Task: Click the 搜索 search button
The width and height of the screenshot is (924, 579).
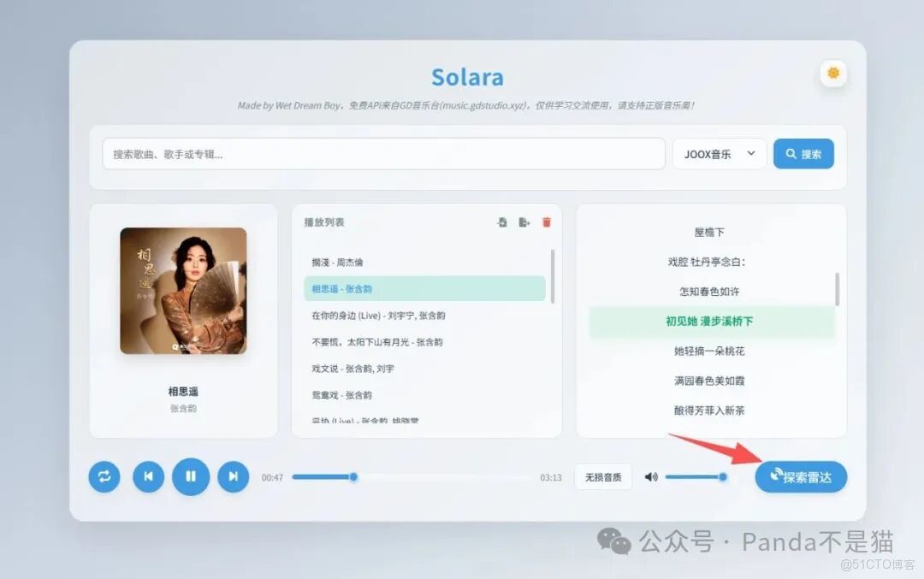Action: click(803, 154)
